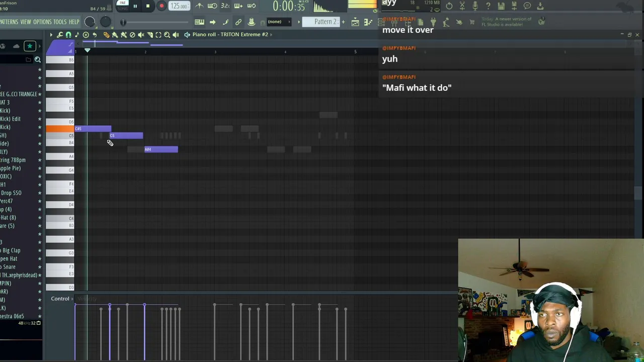This screenshot has height=362, width=644.
Task: Toggle overdub/blend recording icon
Action: 238,6
